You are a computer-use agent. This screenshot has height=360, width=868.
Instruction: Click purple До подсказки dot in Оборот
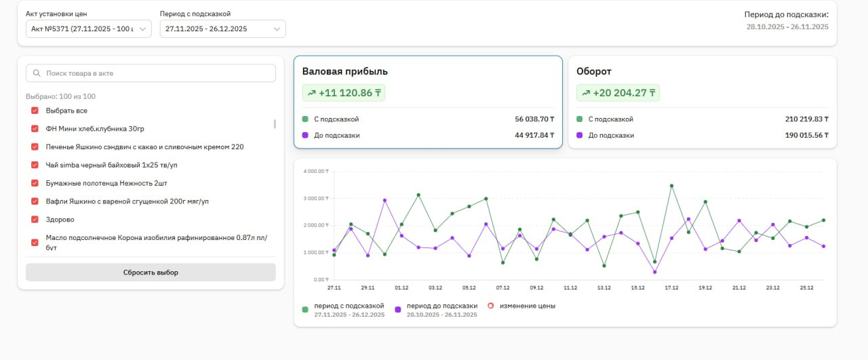pos(579,136)
